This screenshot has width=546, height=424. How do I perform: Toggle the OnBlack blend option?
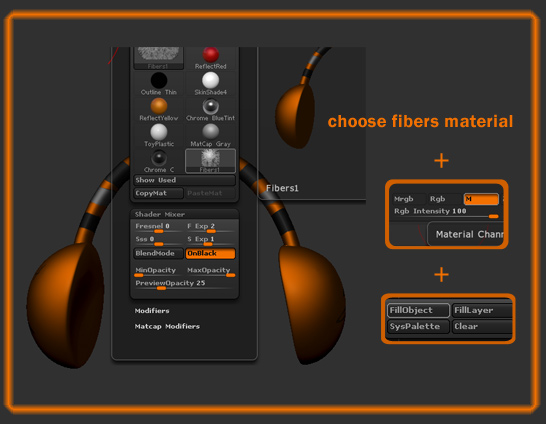pos(210,253)
